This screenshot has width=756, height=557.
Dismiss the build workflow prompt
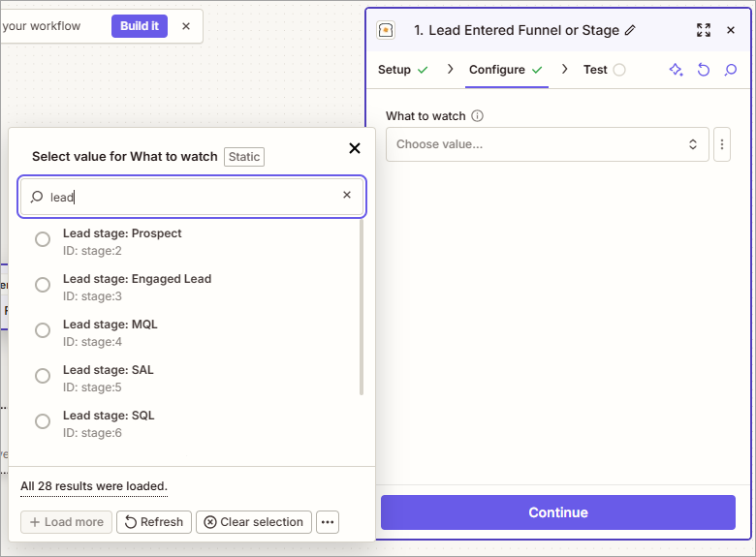186,26
